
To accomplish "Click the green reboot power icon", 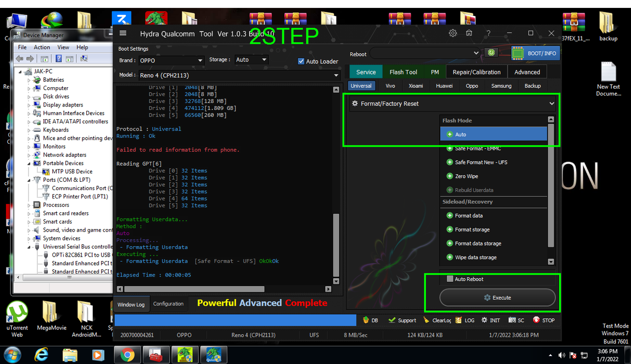I will [491, 53].
